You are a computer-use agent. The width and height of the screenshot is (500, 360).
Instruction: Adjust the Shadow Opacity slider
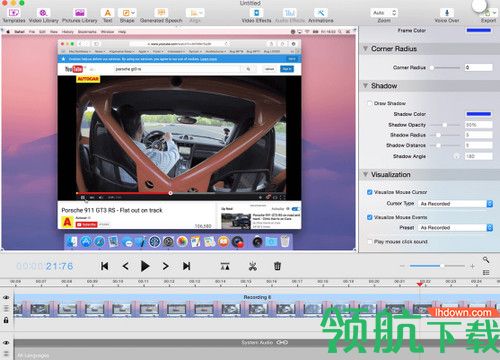pyautogui.click(x=445, y=125)
